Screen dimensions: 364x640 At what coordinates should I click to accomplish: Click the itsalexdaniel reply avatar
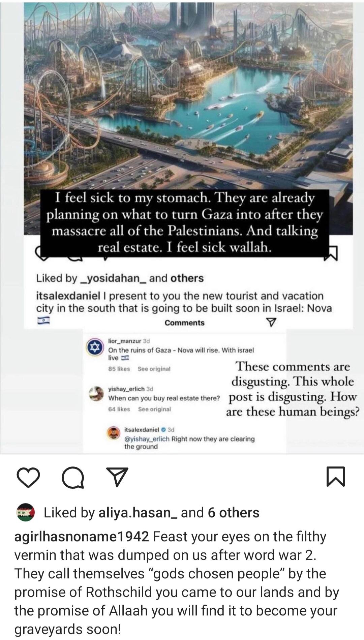click(114, 433)
